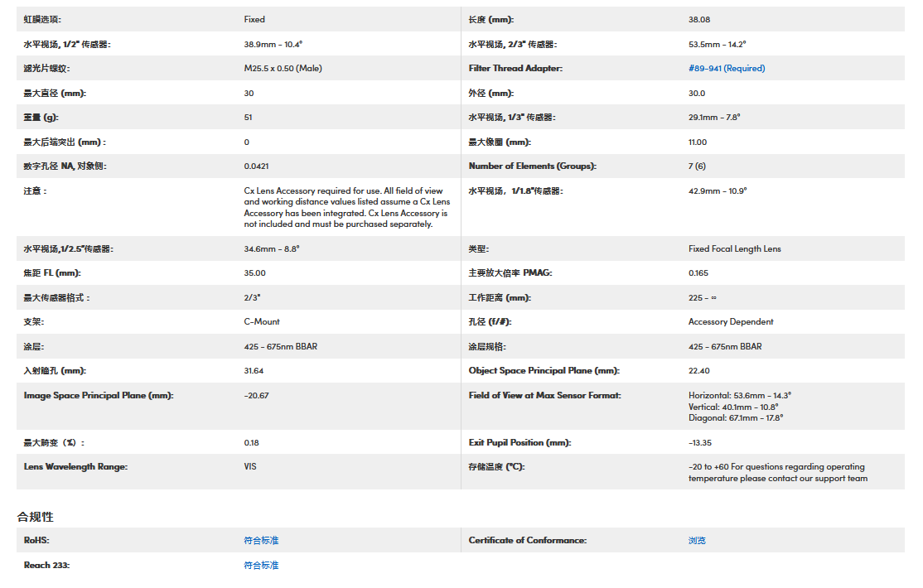
Task: Open the #89-941 (Required) adapter link
Action: [727, 68]
